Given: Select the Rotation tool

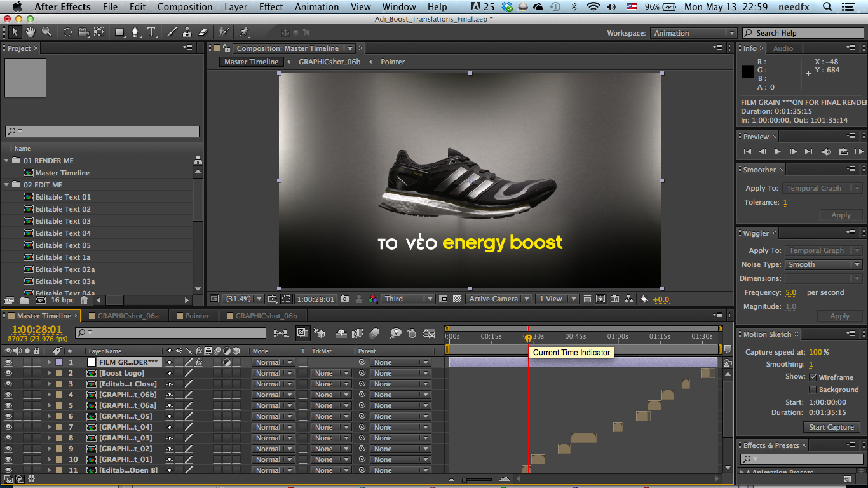Looking at the screenshot, I should pyautogui.click(x=67, y=32).
